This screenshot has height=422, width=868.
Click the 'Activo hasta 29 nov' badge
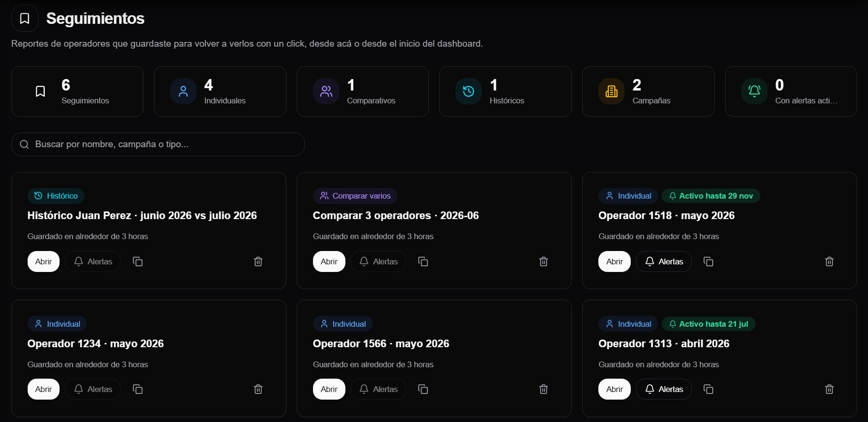pos(711,196)
